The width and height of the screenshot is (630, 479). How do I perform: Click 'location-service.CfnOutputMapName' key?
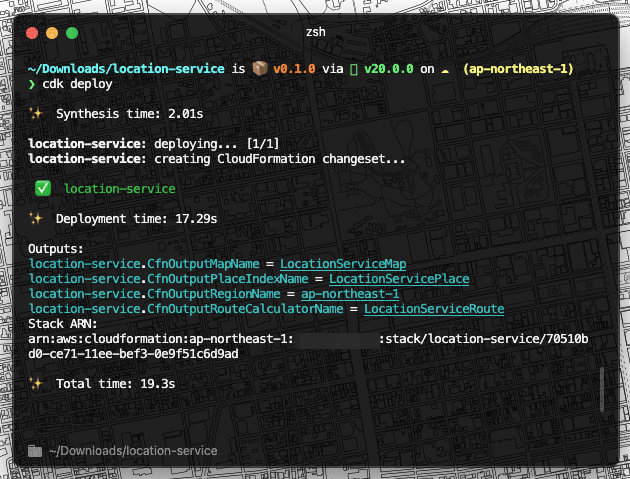click(144, 264)
